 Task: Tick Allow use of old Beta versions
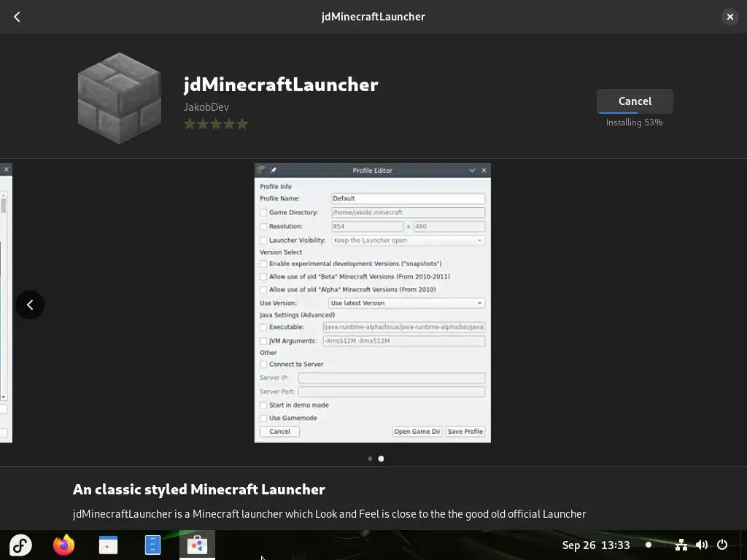click(x=263, y=276)
